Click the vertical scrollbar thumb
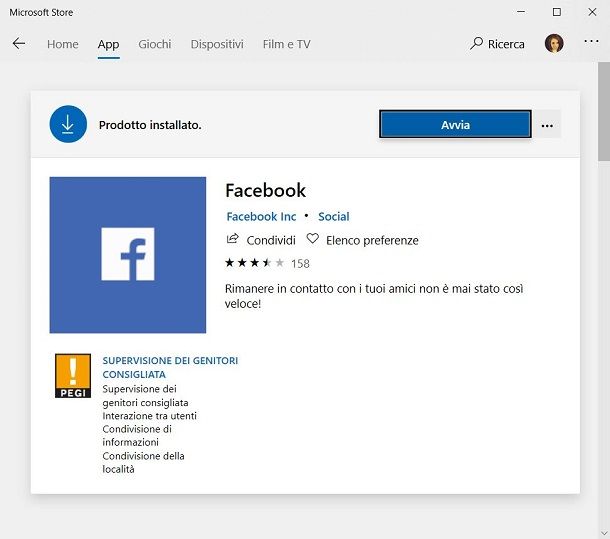The image size is (610, 539). (x=604, y=111)
